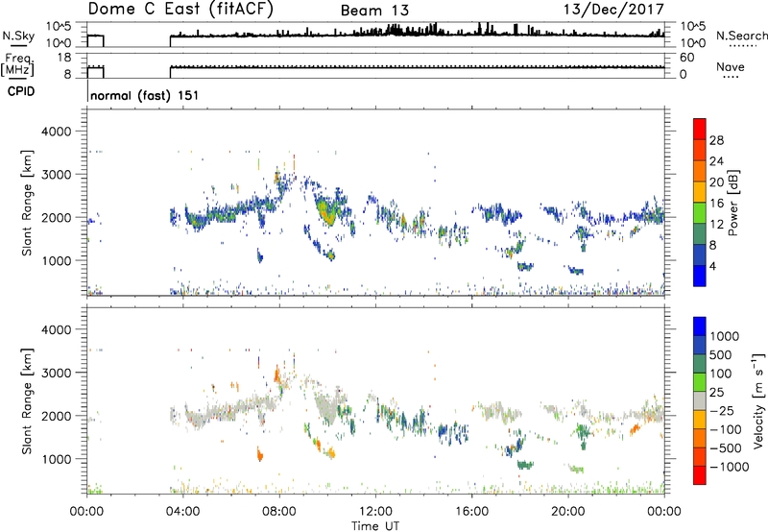
Task: Click '4000' tick on the power panel
Action: 56,132
